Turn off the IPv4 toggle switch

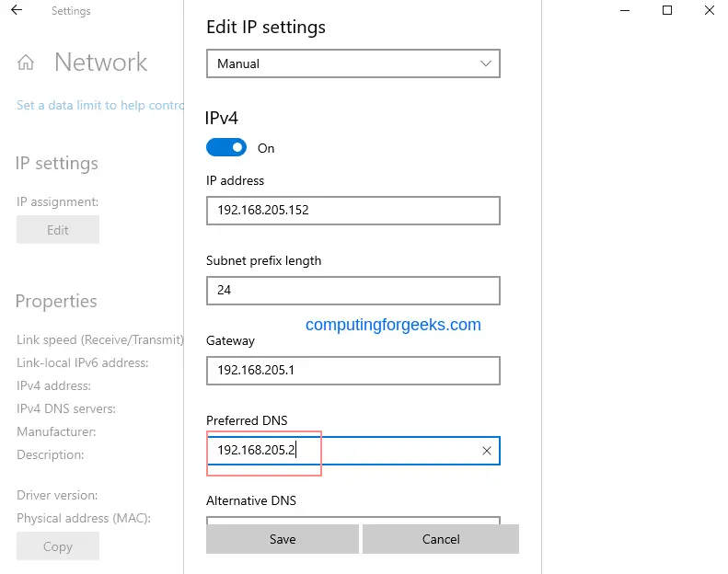tap(226, 147)
